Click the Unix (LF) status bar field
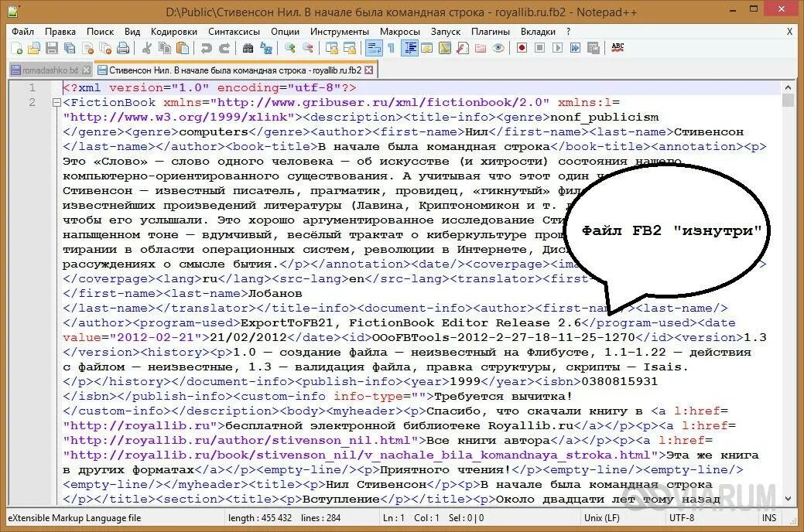 (x=602, y=518)
